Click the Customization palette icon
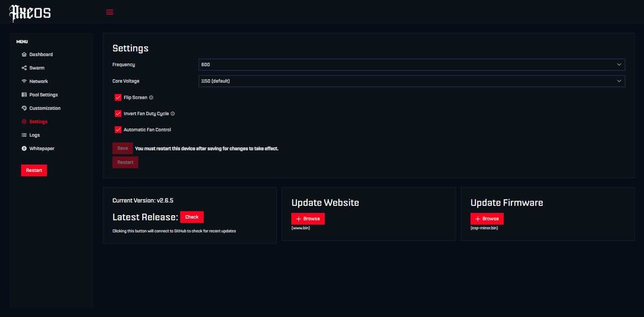 pos(24,108)
